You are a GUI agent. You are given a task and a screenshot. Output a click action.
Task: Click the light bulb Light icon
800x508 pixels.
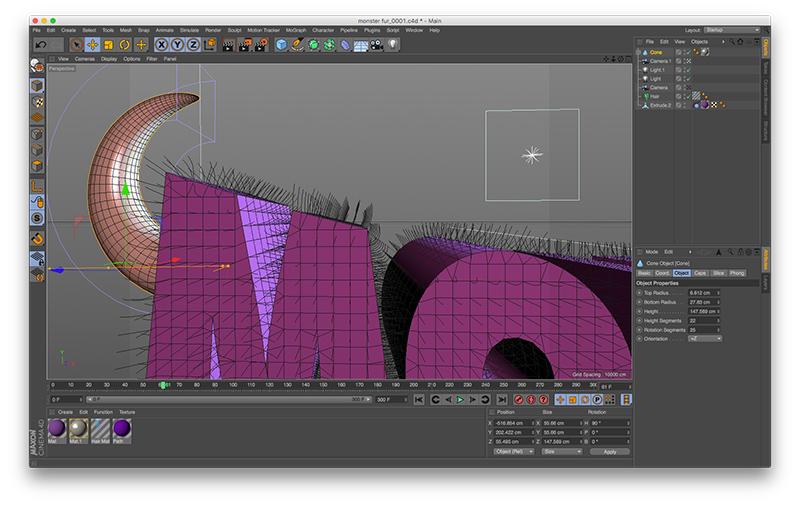393,44
